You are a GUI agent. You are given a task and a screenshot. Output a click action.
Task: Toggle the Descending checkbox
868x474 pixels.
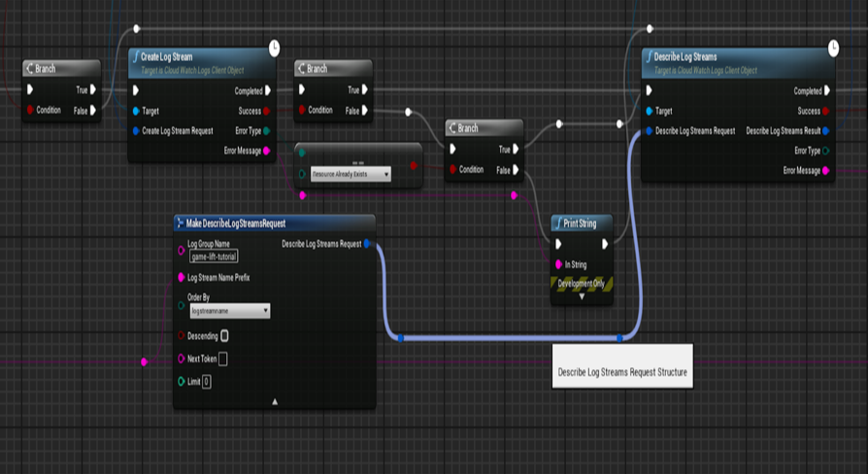tap(224, 336)
